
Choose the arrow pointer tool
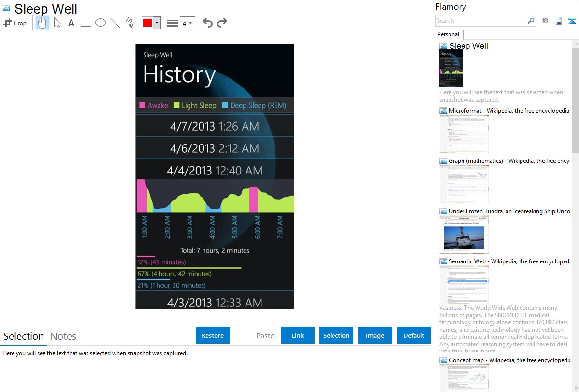point(57,23)
